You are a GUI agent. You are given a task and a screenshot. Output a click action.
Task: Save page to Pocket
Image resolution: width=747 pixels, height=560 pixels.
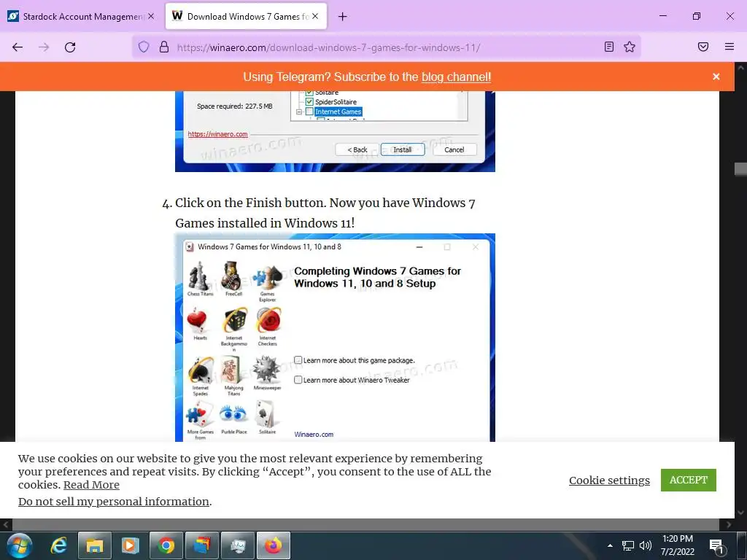(703, 47)
